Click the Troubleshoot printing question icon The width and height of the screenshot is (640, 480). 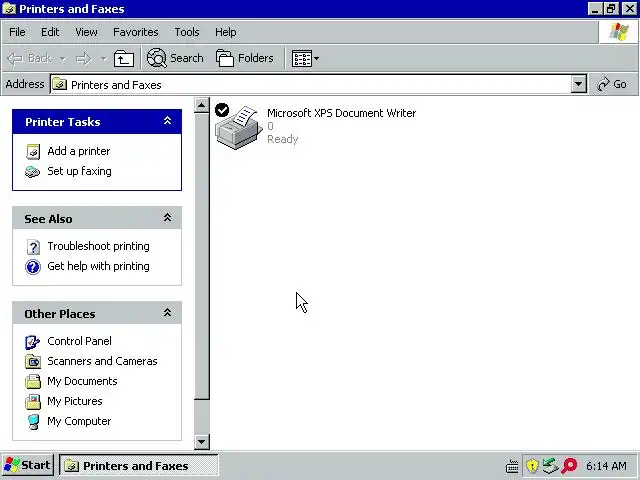pos(33,247)
